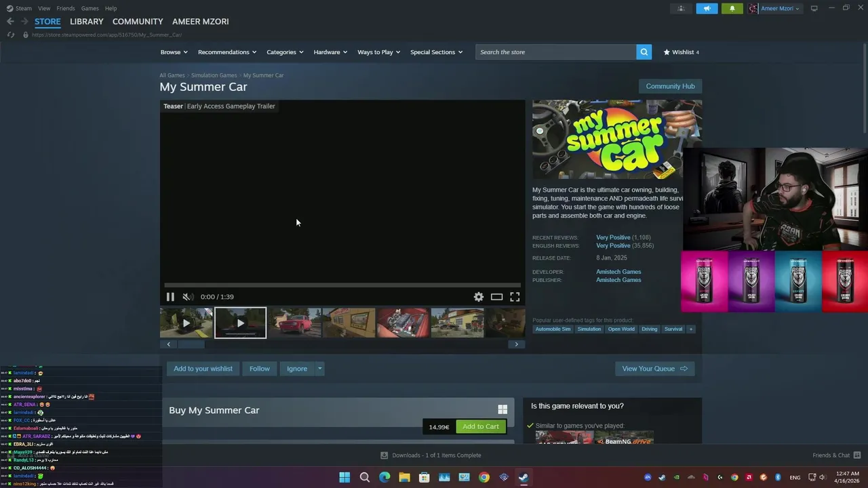Click Steam icon in taskbar
The width and height of the screenshot is (868, 488).
(x=524, y=477)
